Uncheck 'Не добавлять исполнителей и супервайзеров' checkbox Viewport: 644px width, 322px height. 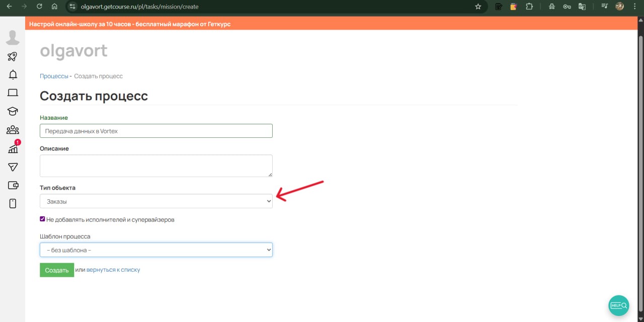43,219
